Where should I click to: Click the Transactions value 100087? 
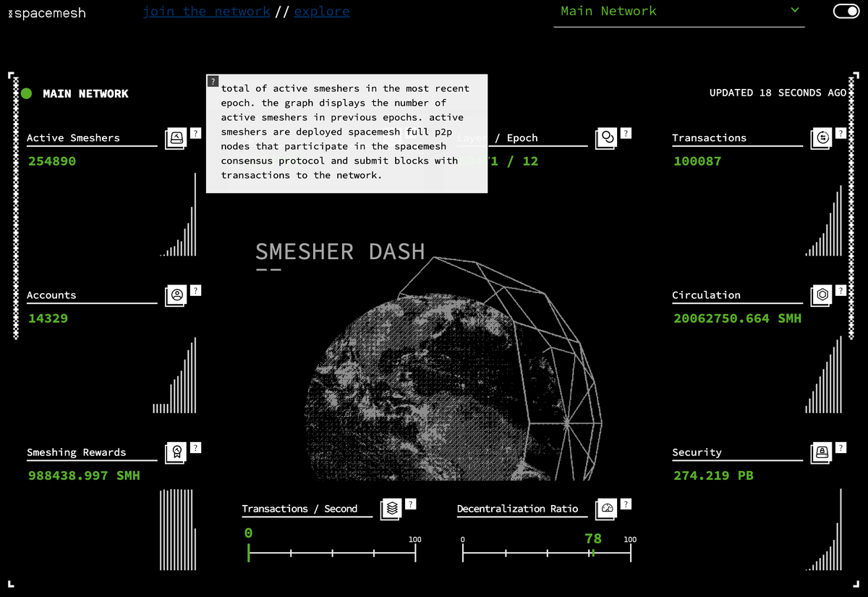coord(697,161)
